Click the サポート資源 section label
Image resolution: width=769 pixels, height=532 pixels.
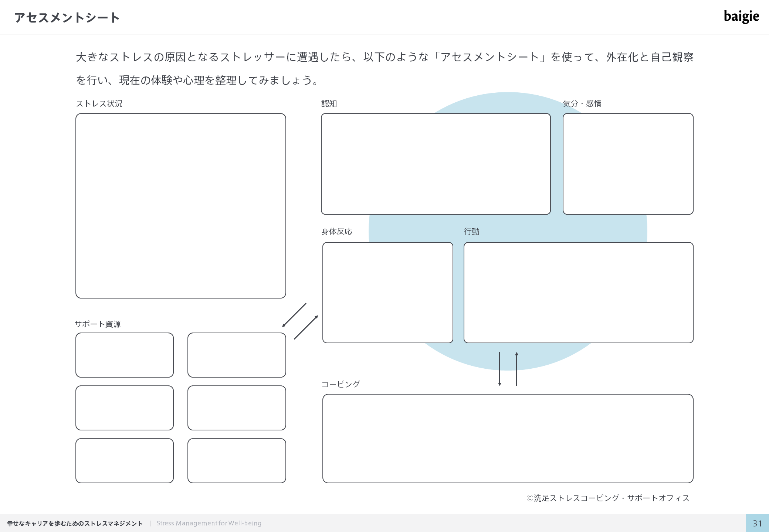pyautogui.click(x=98, y=324)
